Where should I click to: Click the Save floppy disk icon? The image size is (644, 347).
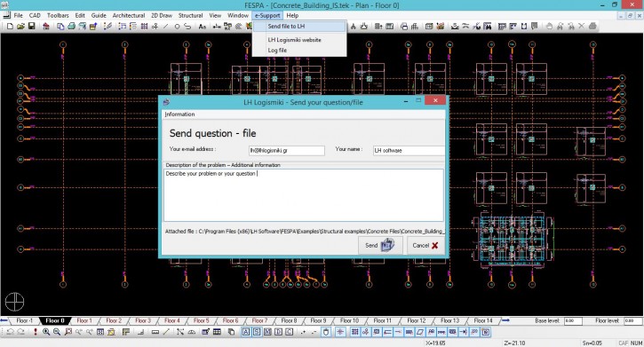point(31,27)
